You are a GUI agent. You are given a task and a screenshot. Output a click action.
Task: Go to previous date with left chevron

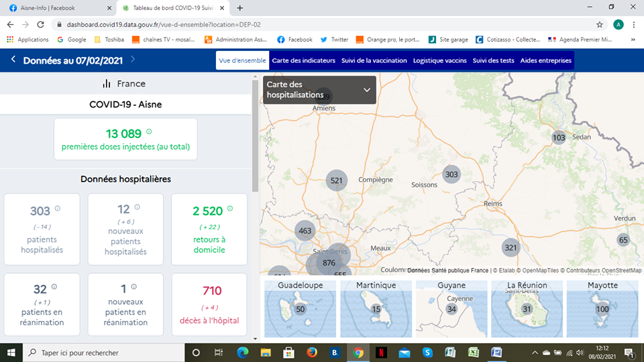[x=13, y=60]
